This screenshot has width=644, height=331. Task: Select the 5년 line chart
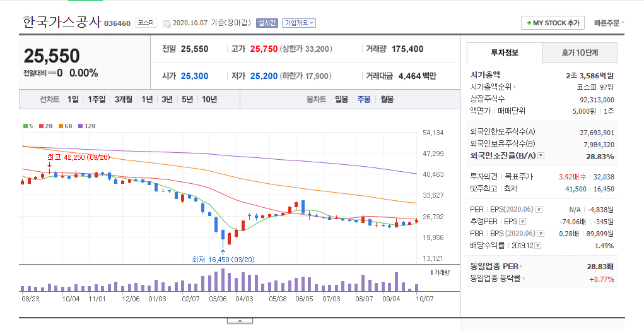tap(187, 99)
